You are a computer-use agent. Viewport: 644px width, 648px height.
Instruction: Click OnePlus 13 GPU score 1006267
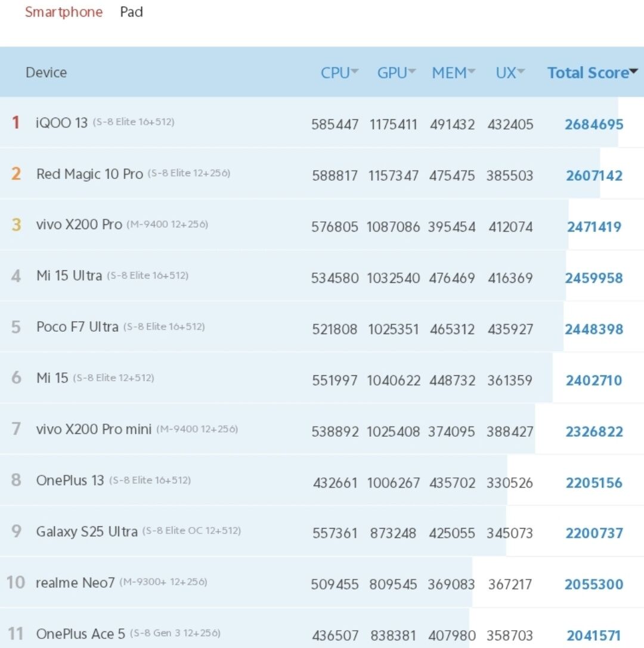click(x=393, y=483)
